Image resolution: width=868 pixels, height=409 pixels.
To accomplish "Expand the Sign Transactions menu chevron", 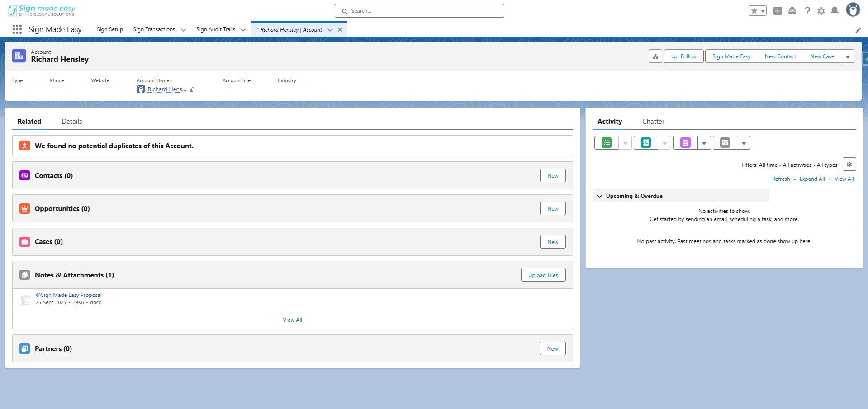I will (x=183, y=30).
